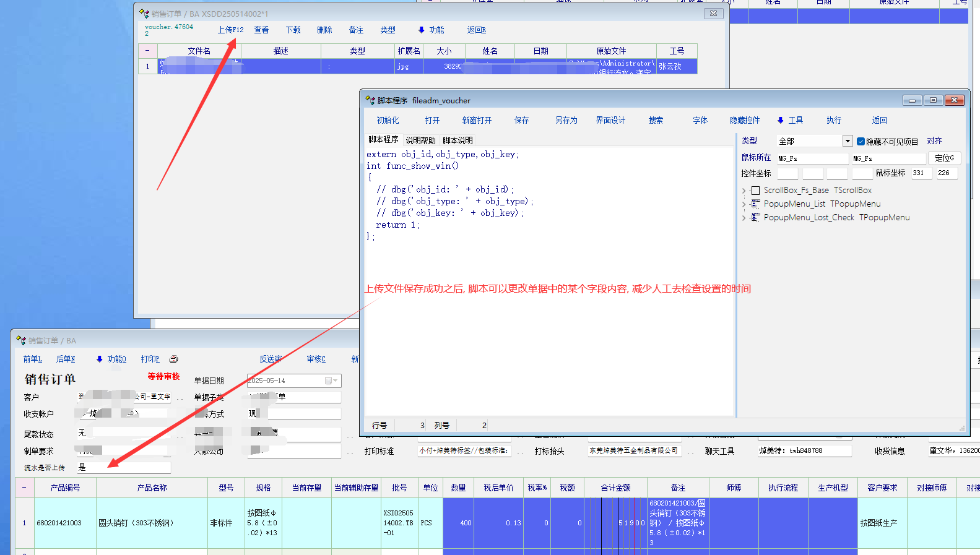
Task: Check the ScrollBox_Fs_Base checkbox
Action: click(x=755, y=191)
